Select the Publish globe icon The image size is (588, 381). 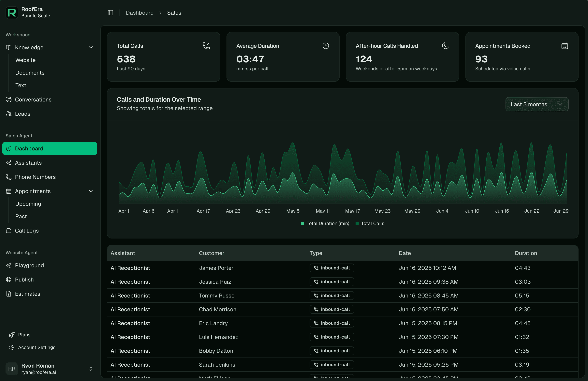(8, 279)
